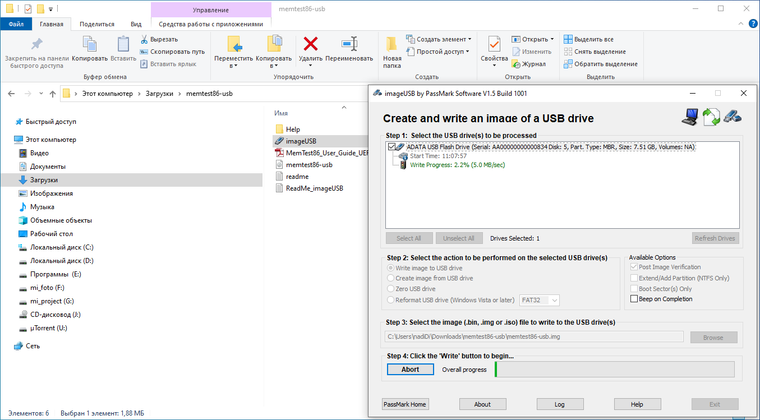Select Create image from USB drive option
Image resolution: width=760 pixels, height=420 pixels.
390,278
